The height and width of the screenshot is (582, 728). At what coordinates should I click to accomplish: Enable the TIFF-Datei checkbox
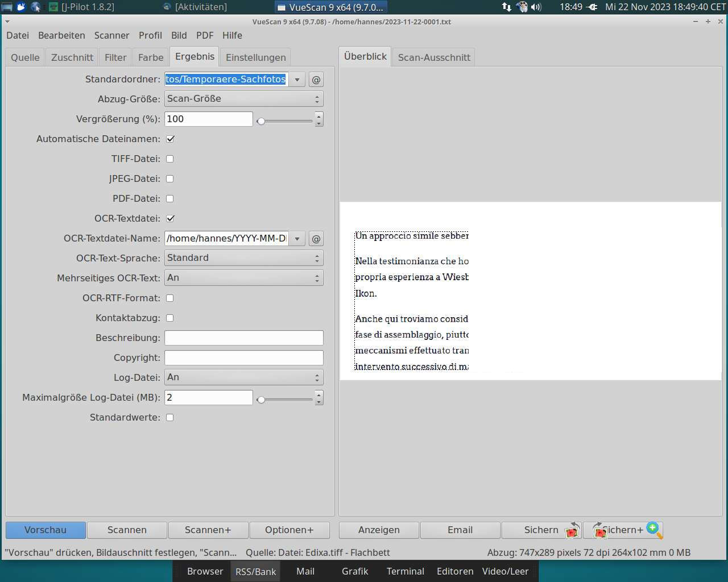pos(169,159)
